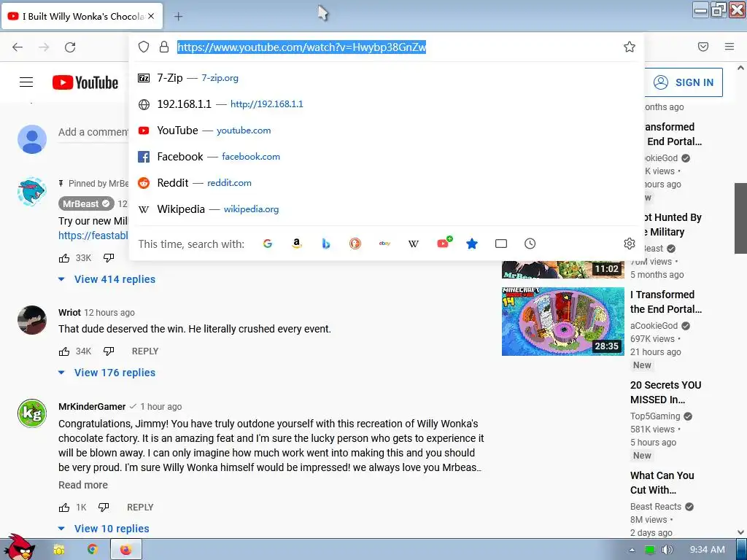Click the URL address bar text
This screenshot has width=747, height=560.
coord(301,47)
